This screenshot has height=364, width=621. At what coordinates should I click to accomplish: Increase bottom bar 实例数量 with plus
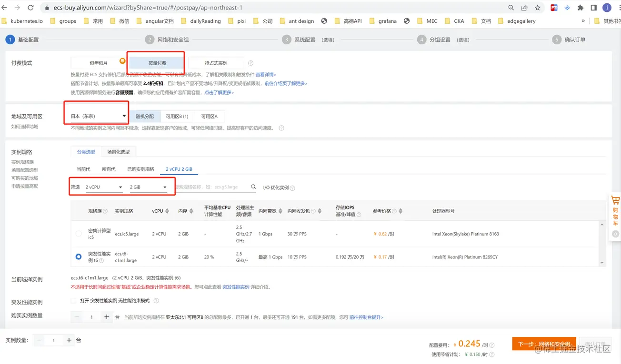pyautogui.click(x=69, y=340)
